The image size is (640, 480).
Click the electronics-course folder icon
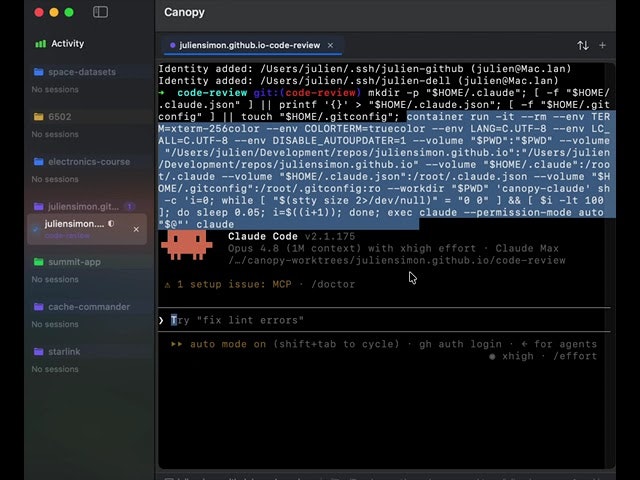[39, 162]
